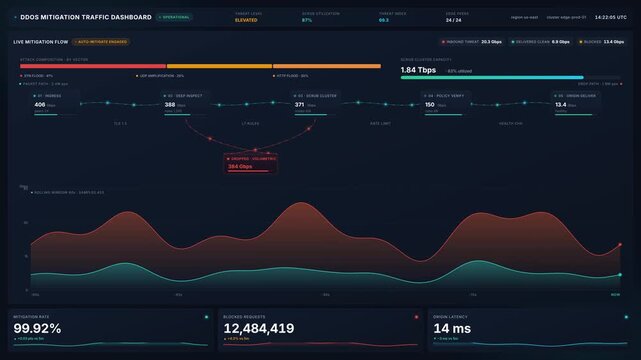The image size is (641, 360).
Task: Select the Delivered Clean 6.9 Gbps legend chip
Action: (x=540, y=42)
